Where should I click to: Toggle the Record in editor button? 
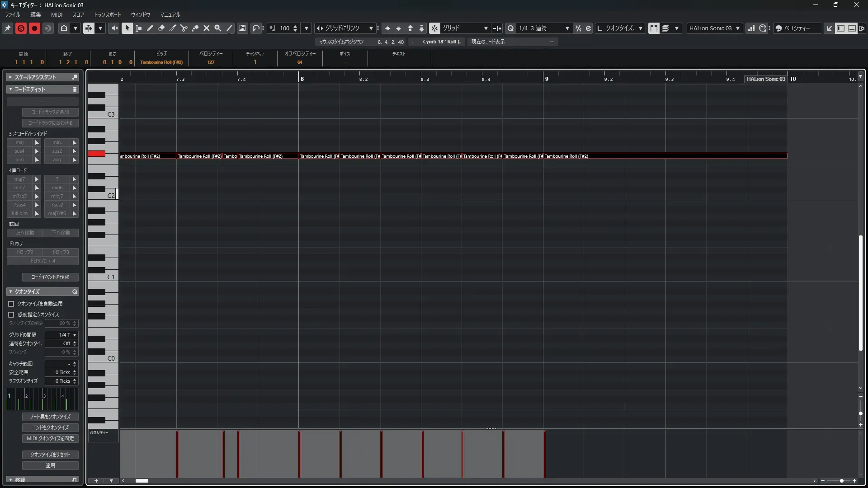click(x=34, y=28)
